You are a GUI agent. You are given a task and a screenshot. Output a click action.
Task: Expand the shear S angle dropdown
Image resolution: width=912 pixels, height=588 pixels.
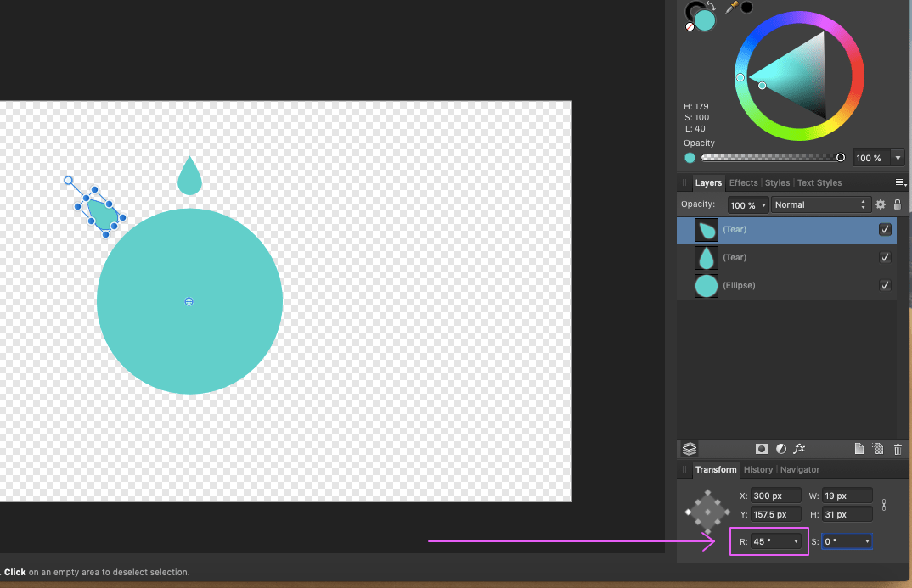tap(867, 541)
